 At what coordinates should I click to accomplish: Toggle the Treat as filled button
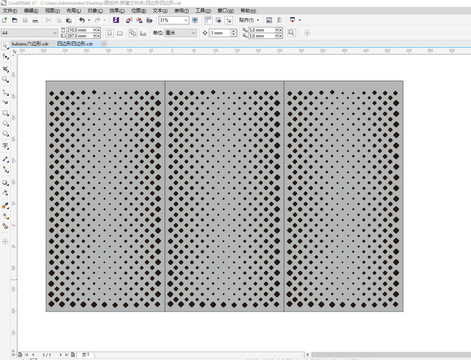pyautogui.click(x=291, y=33)
